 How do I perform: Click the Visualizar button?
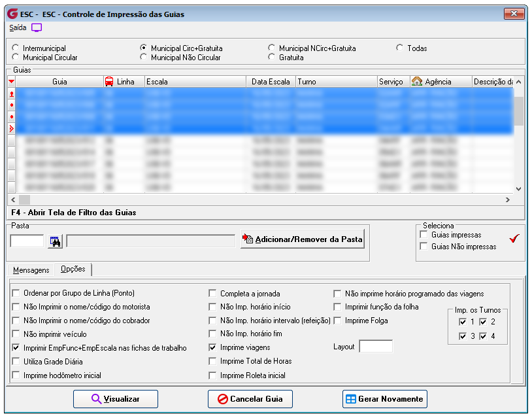[x=116, y=399]
